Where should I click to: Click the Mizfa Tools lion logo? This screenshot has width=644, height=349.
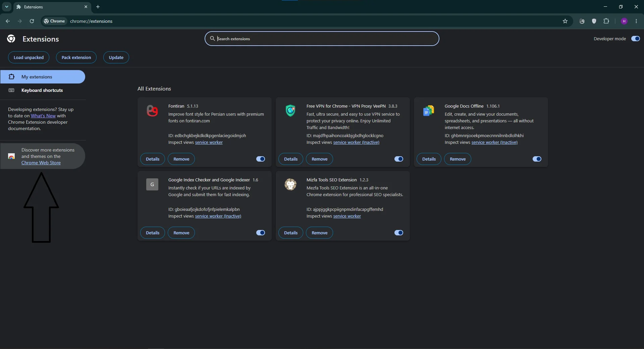click(290, 184)
